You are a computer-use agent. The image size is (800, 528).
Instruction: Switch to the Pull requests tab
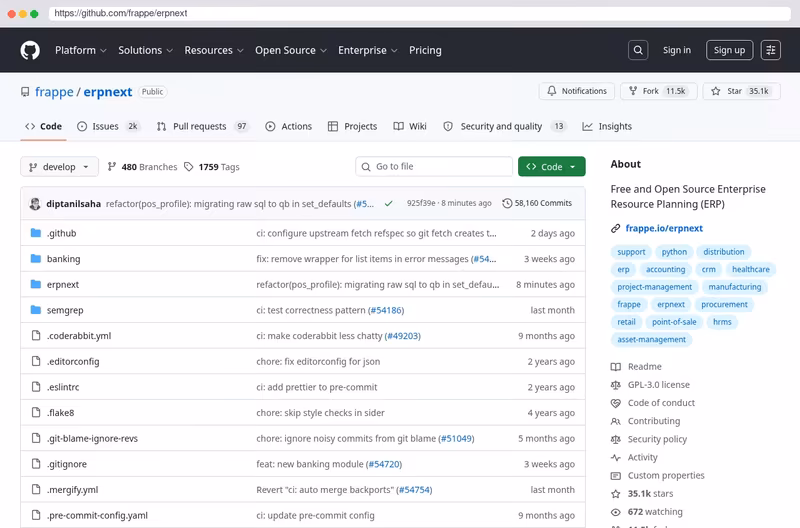(202, 127)
